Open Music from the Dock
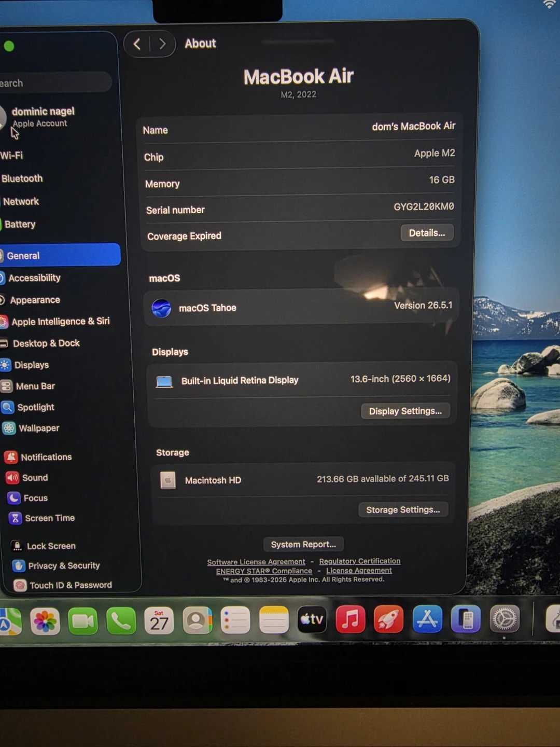The height and width of the screenshot is (747, 560). [351, 619]
